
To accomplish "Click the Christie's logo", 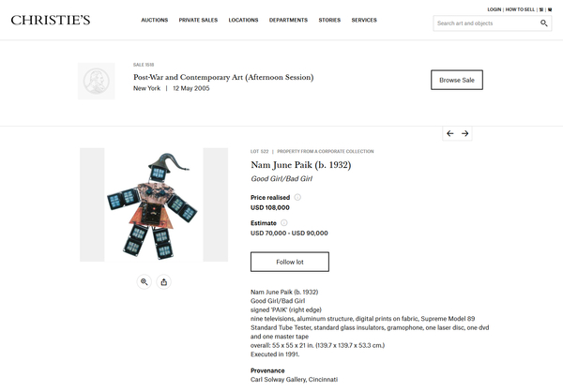I will click(x=51, y=20).
